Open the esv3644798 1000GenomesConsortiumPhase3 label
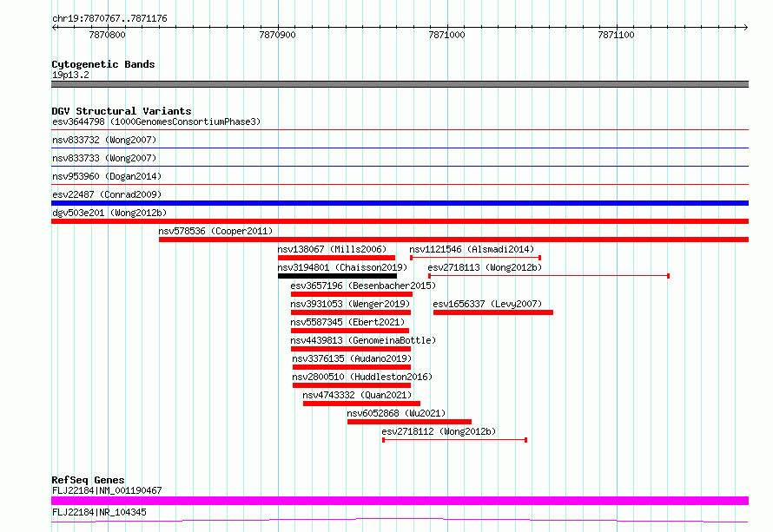The height and width of the screenshot is (532, 773). pos(156,122)
